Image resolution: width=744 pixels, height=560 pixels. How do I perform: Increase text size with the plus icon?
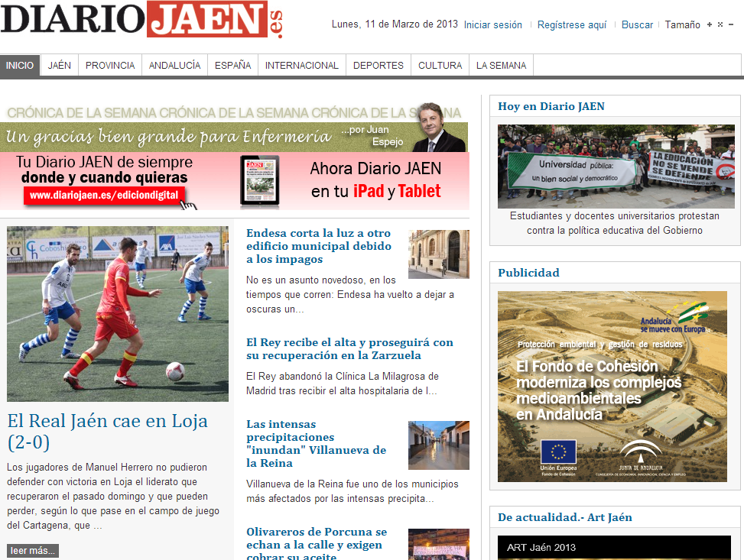710,24
